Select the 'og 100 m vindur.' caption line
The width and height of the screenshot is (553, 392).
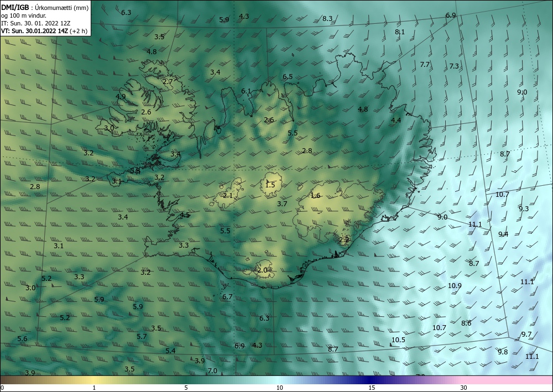[x=24, y=15]
